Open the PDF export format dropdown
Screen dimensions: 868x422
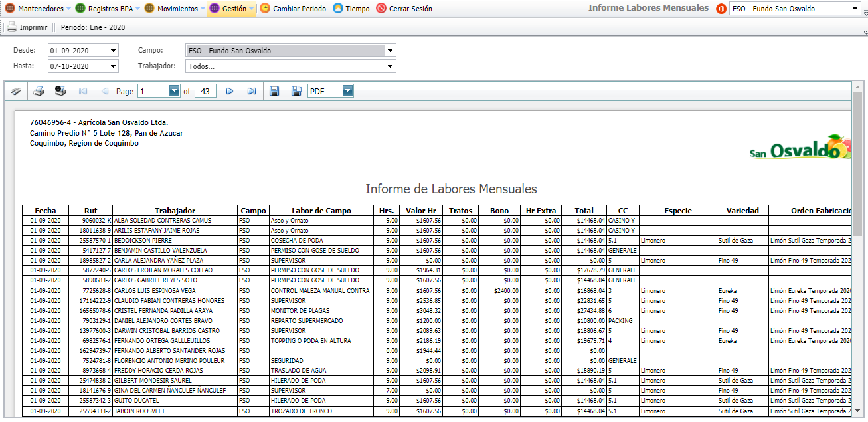[x=348, y=91]
